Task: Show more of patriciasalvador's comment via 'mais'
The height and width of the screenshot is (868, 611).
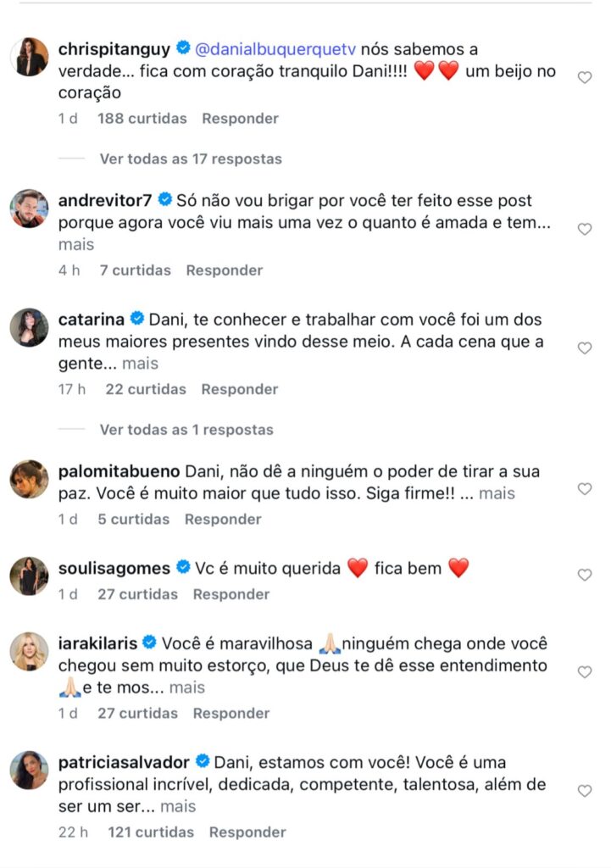Action: 178,806
